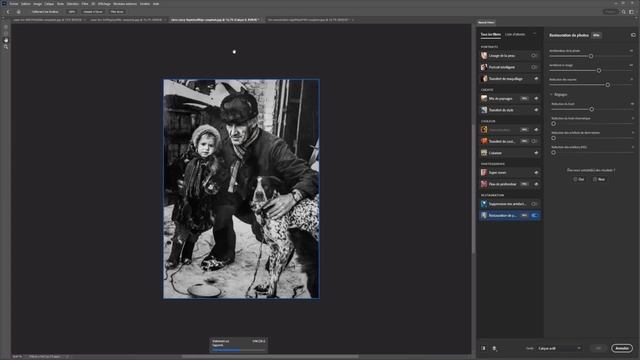Open the search icon at top right
The width and height of the screenshot is (640, 360).
[x=623, y=12]
